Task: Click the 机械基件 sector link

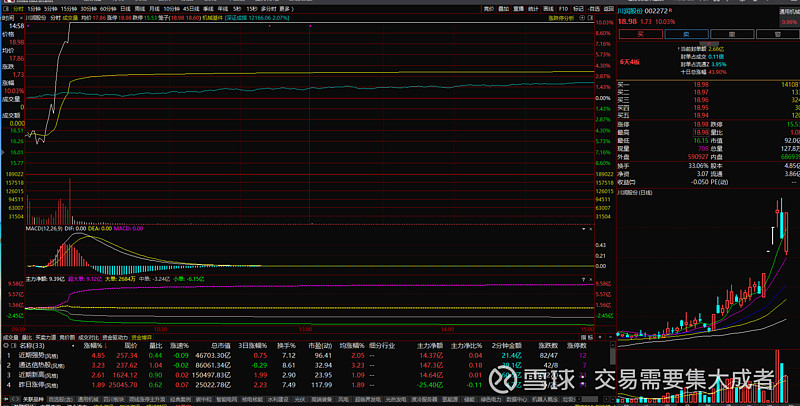Action: 212,18
